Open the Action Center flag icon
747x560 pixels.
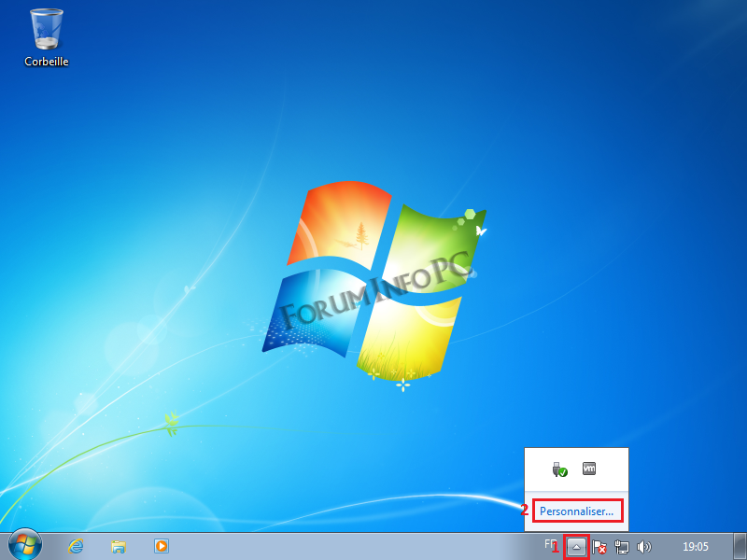(600, 547)
